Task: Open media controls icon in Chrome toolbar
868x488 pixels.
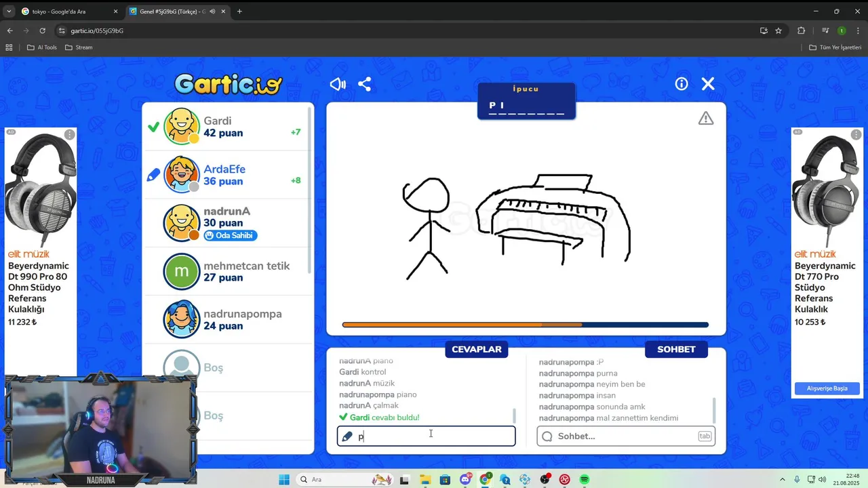Action: point(825,30)
